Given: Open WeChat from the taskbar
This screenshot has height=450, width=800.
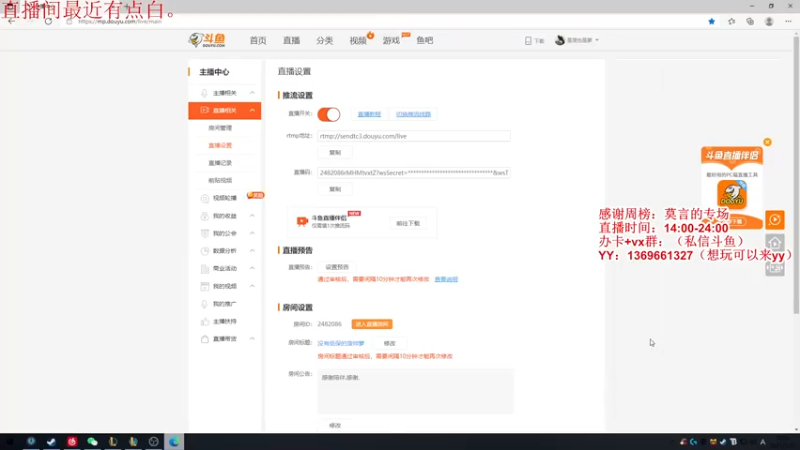Looking at the screenshot, I should click(x=92, y=442).
